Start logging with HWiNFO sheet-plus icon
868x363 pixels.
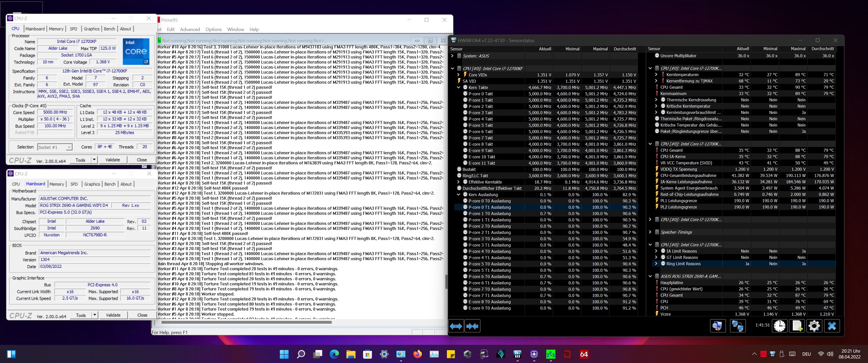click(797, 326)
